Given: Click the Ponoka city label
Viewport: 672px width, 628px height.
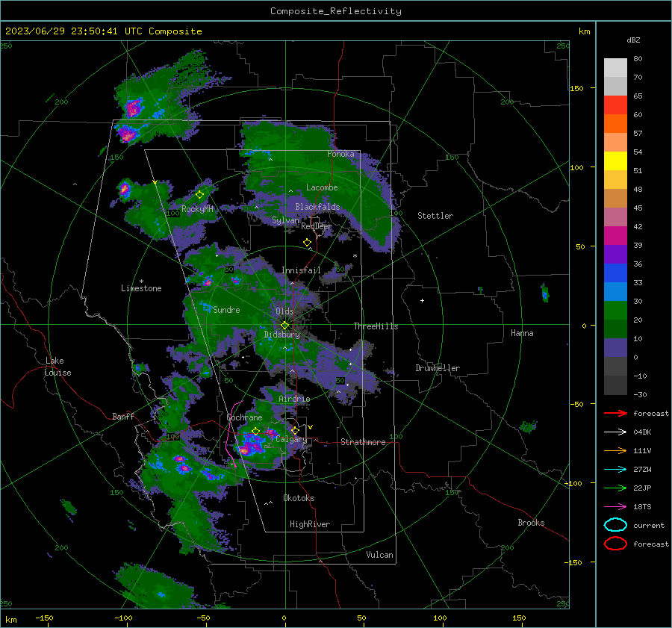Looking at the screenshot, I should [340, 154].
